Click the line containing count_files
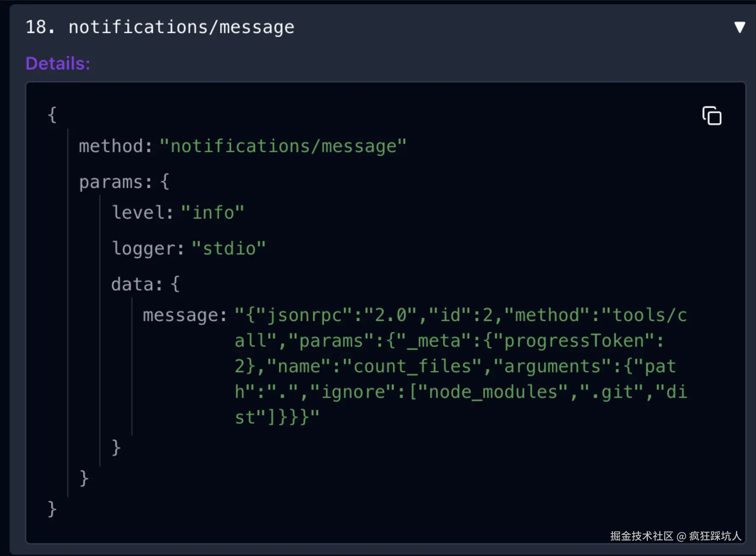756x556 pixels. [x=455, y=366]
